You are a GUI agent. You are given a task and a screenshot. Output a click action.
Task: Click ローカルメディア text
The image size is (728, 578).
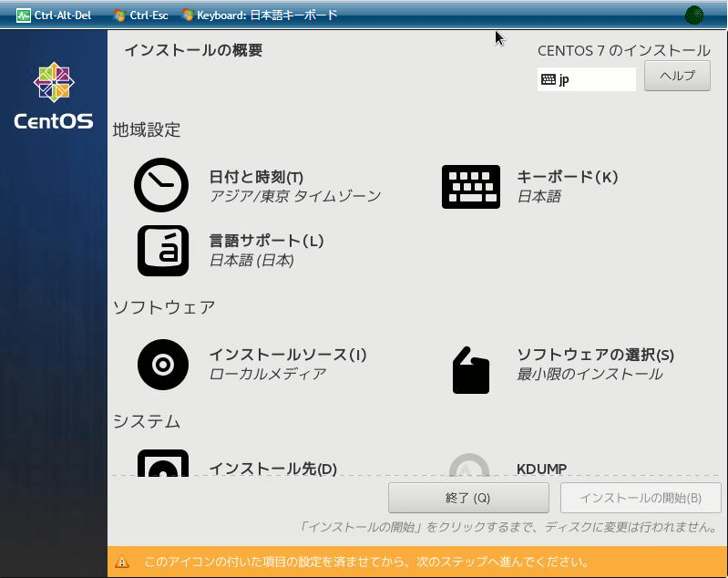pyautogui.click(x=268, y=374)
